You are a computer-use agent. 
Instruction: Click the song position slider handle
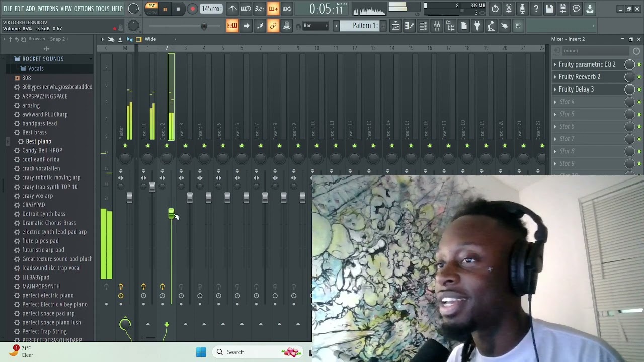point(204,26)
